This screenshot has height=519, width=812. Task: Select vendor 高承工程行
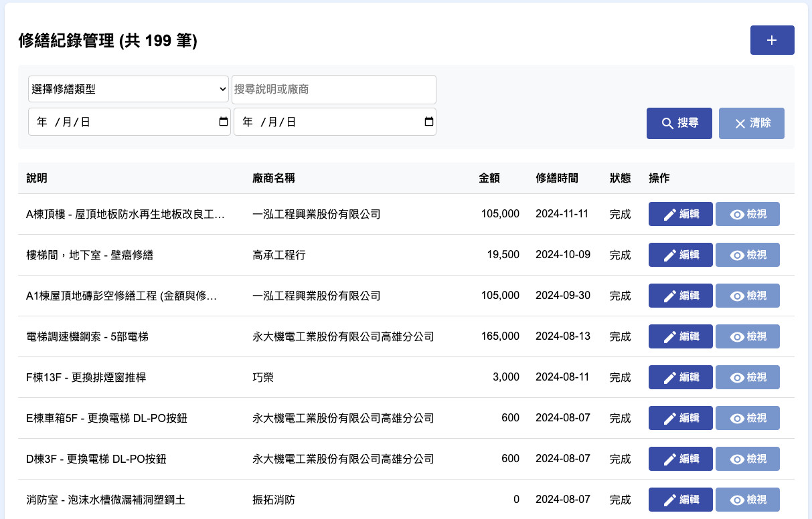point(279,255)
